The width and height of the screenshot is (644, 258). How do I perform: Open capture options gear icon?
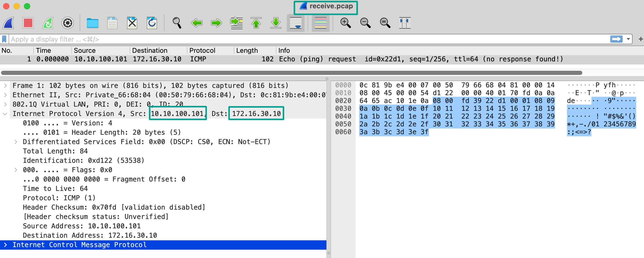point(68,23)
